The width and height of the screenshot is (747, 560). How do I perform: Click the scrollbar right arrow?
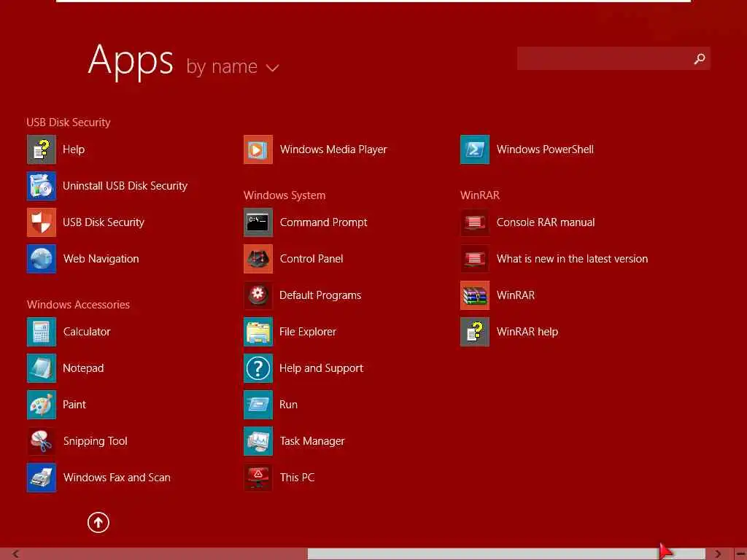(x=718, y=554)
